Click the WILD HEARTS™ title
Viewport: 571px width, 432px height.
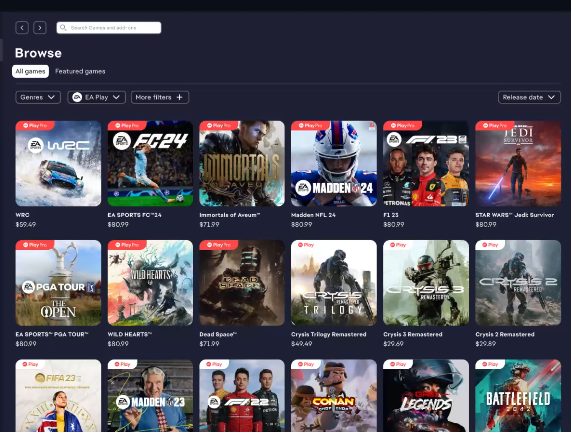pyautogui.click(x=130, y=334)
